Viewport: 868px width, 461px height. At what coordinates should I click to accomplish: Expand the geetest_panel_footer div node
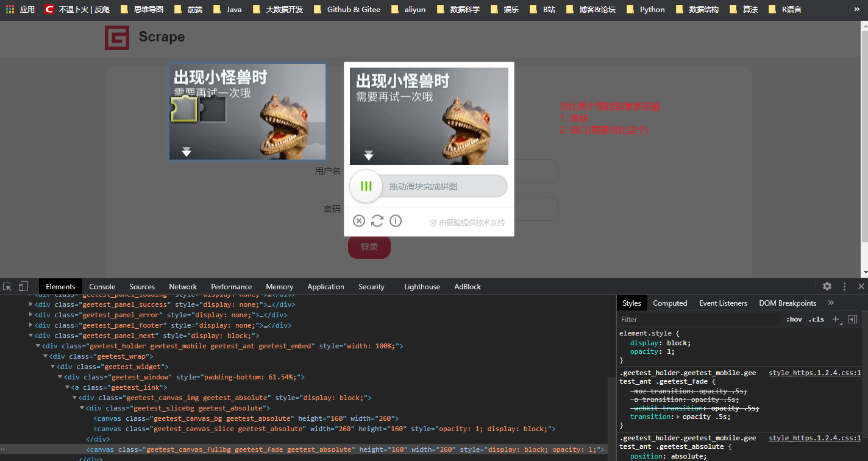coord(31,325)
